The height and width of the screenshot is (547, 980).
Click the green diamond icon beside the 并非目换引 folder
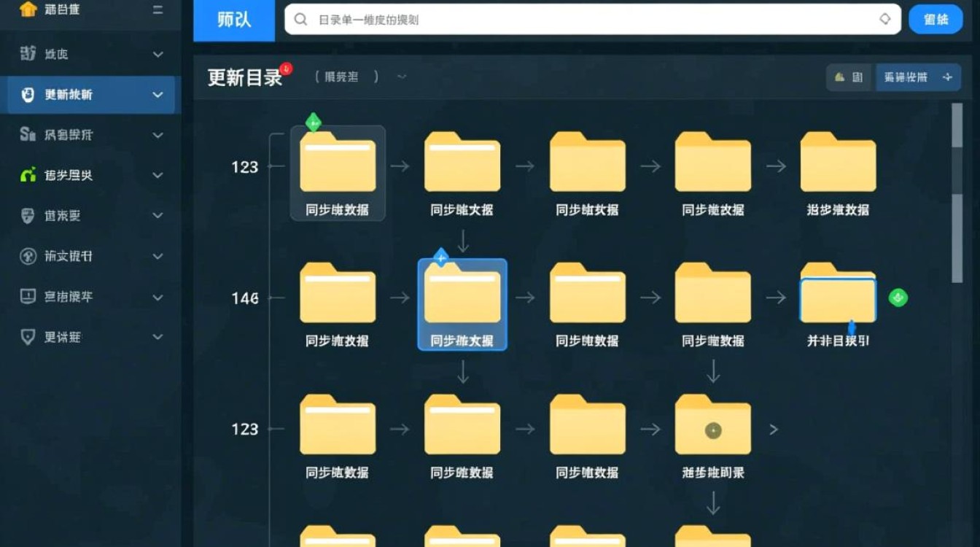(x=898, y=298)
